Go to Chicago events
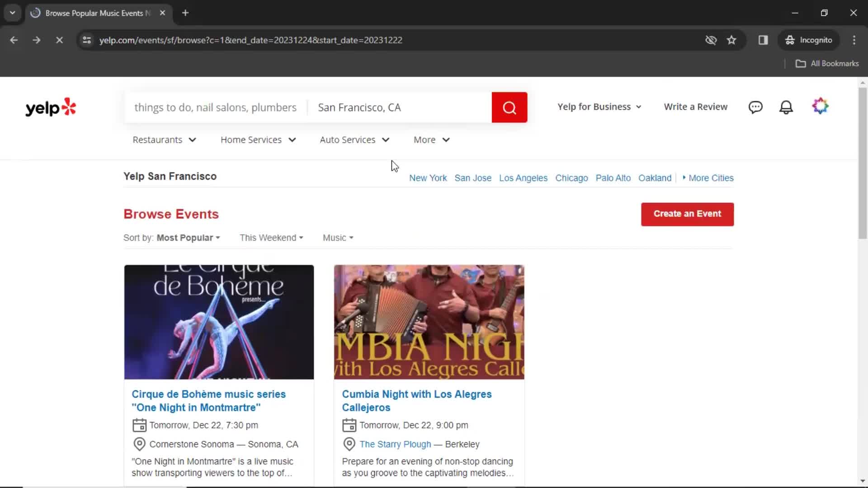This screenshot has width=868, height=488. tap(571, 178)
